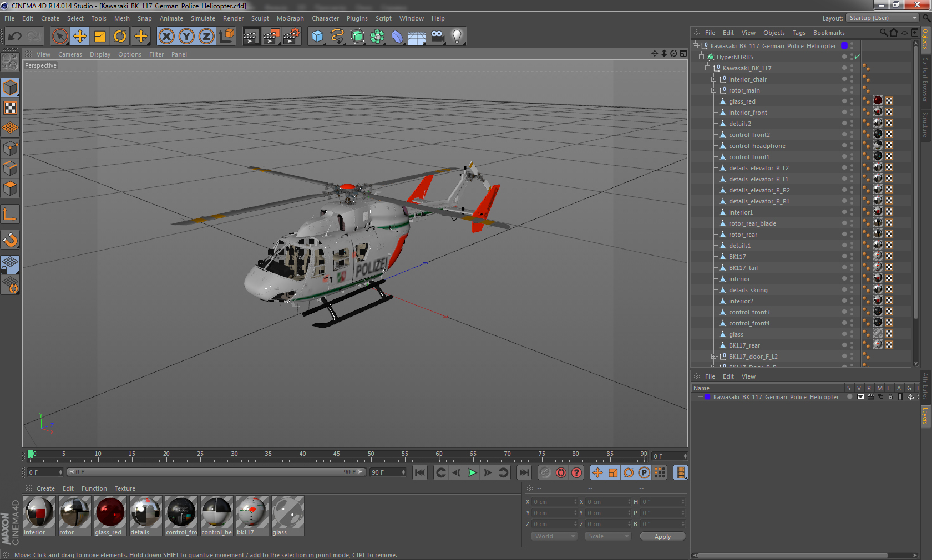The height and width of the screenshot is (560, 932).
Task: Toggle HyperNURBS enable checkmark
Action: tap(857, 57)
